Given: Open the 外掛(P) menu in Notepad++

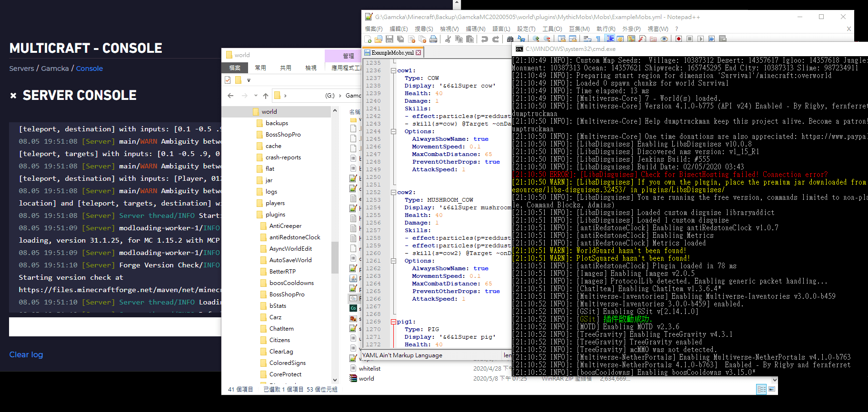Looking at the screenshot, I should pyautogui.click(x=631, y=29).
